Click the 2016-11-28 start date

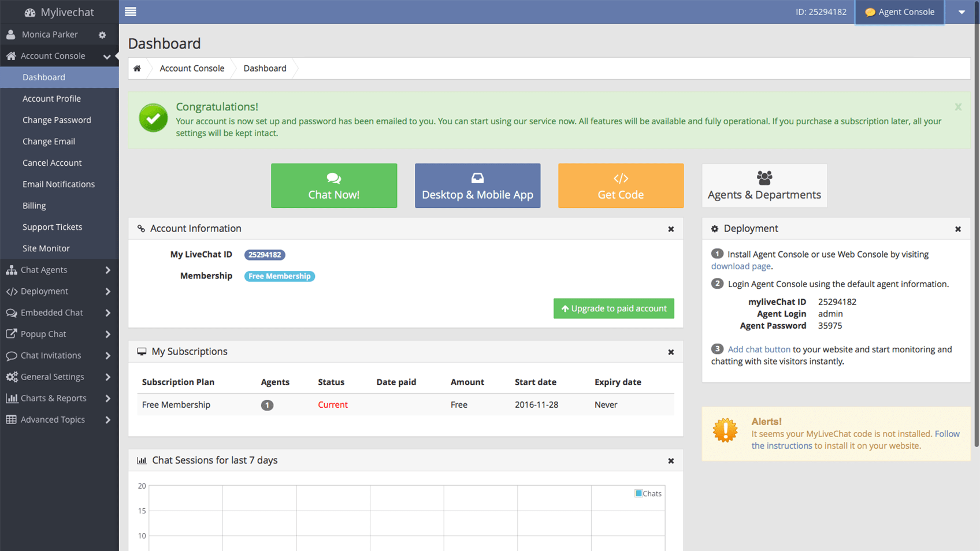pos(536,405)
